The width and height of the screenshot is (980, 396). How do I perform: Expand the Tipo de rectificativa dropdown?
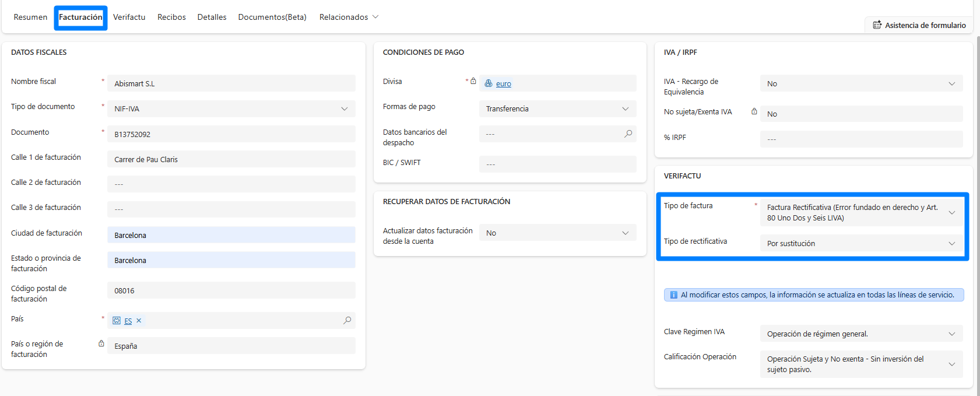click(951, 243)
